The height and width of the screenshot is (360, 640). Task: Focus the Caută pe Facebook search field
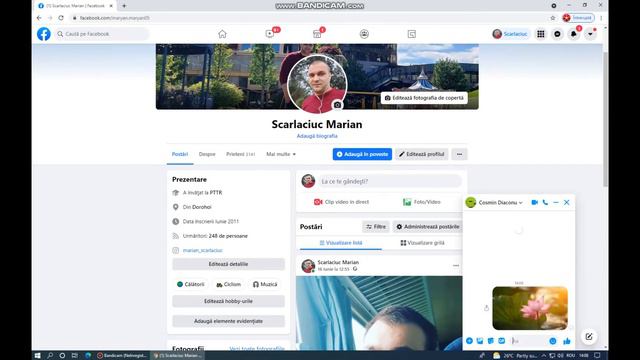point(102,34)
